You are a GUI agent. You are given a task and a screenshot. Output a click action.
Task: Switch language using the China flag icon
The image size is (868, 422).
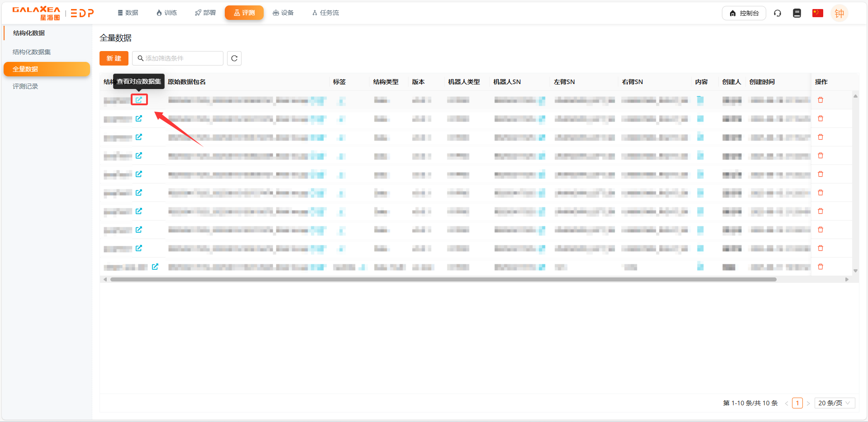pos(817,13)
